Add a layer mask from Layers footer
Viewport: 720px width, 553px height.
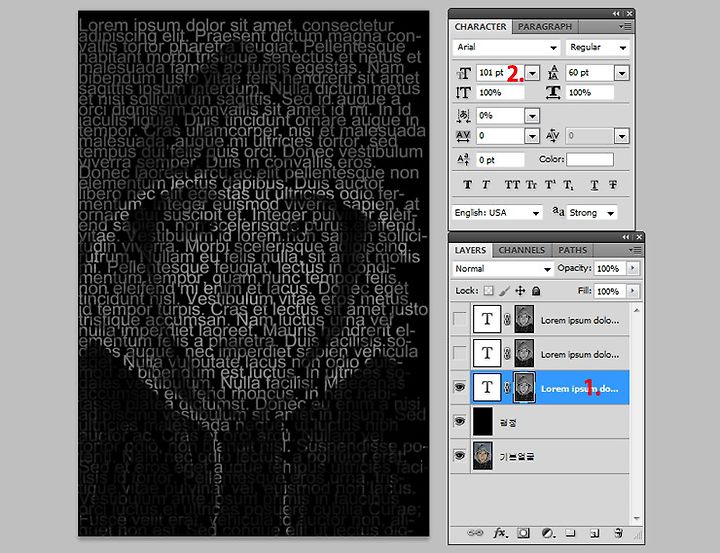(x=523, y=533)
